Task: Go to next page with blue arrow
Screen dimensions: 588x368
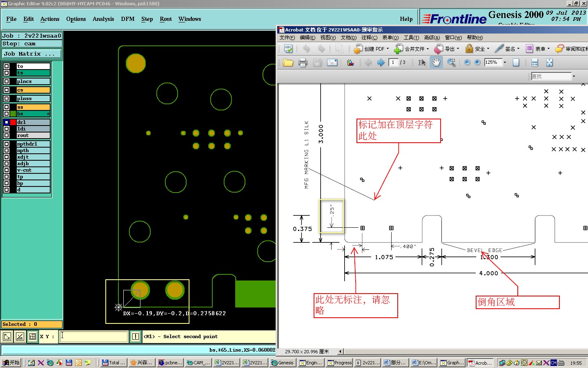Action: click(x=381, y=63)
